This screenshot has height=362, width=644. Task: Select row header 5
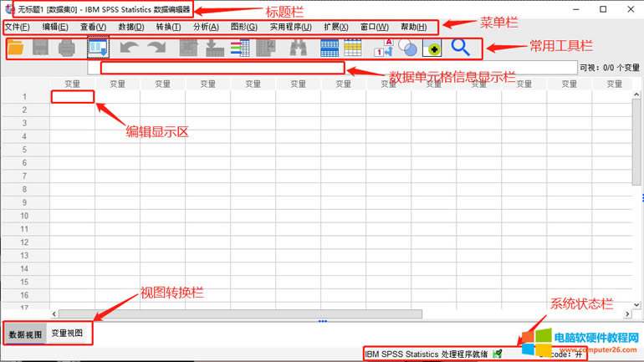pos(25,150)
